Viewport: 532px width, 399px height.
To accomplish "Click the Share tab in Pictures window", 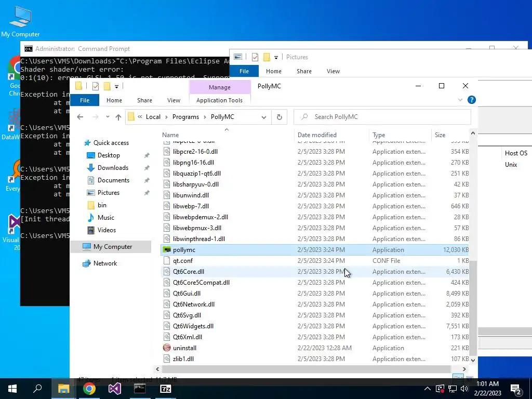I will tap(304, 71).
